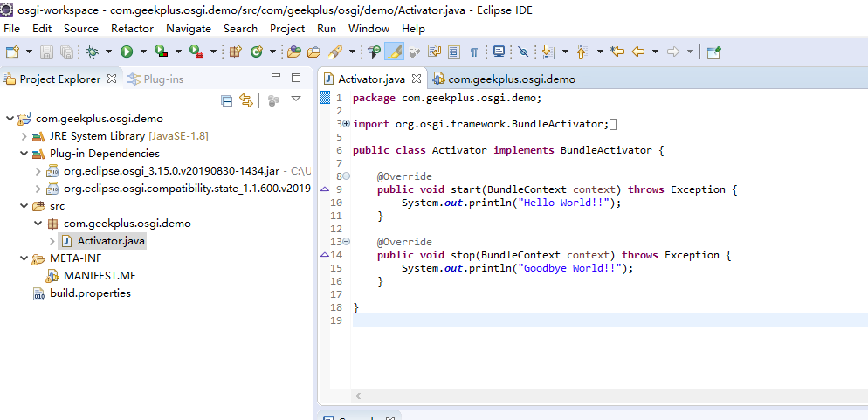
Task: Click the Debug bug icon in toolbar
Action: 92,52
